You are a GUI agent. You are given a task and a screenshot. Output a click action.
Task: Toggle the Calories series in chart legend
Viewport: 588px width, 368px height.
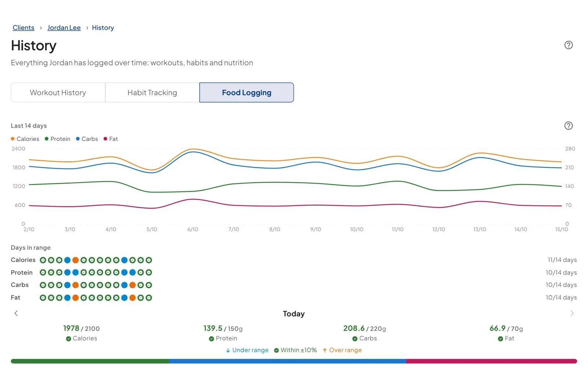click(25, 139)
